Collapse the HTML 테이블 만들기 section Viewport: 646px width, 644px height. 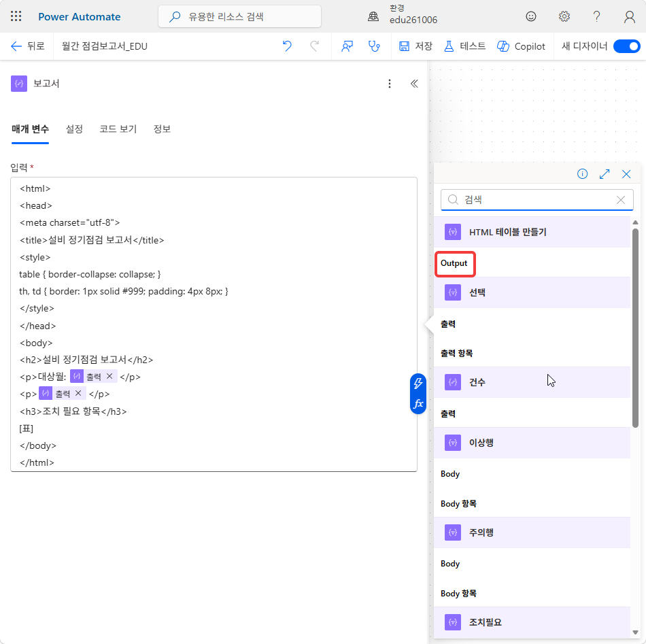coord(532,232)
